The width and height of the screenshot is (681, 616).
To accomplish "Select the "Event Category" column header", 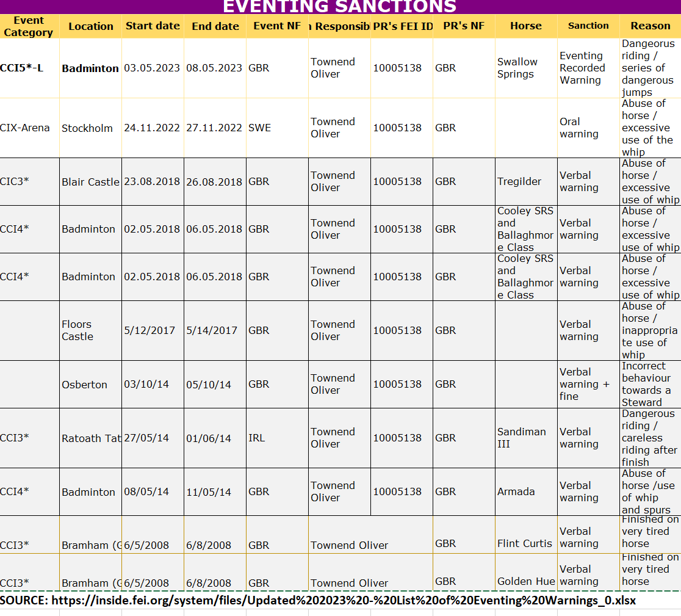I will coord(29,26).
